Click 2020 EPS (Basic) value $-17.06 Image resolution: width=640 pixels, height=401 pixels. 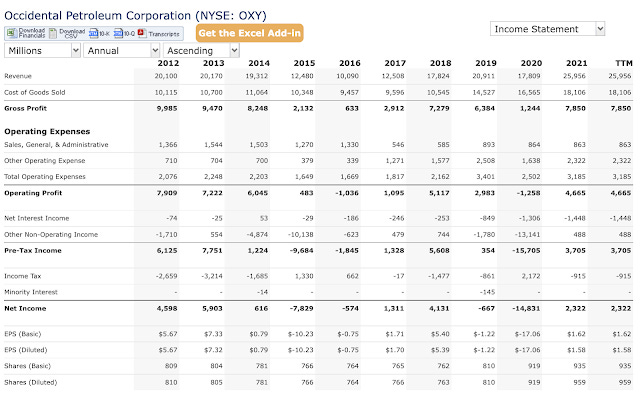point(528,334)
